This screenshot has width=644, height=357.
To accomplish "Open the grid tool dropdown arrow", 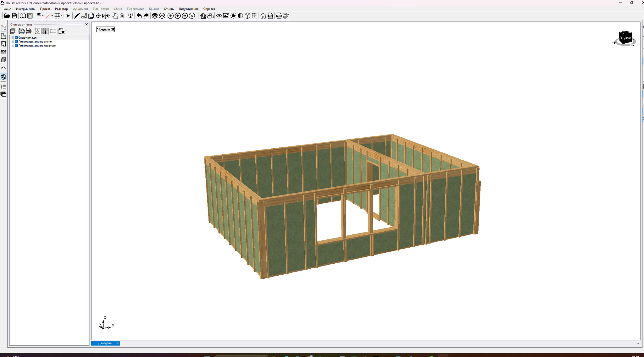I will pos(62,16).
